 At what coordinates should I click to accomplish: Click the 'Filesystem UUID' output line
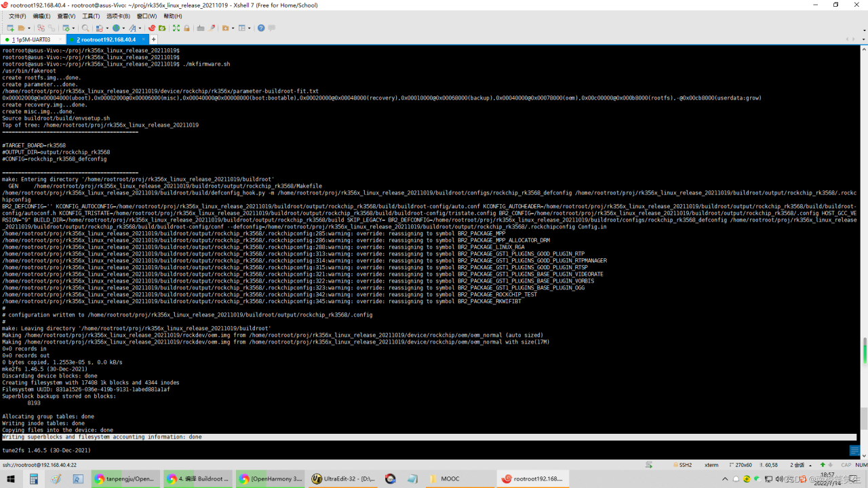coord(86,390)
